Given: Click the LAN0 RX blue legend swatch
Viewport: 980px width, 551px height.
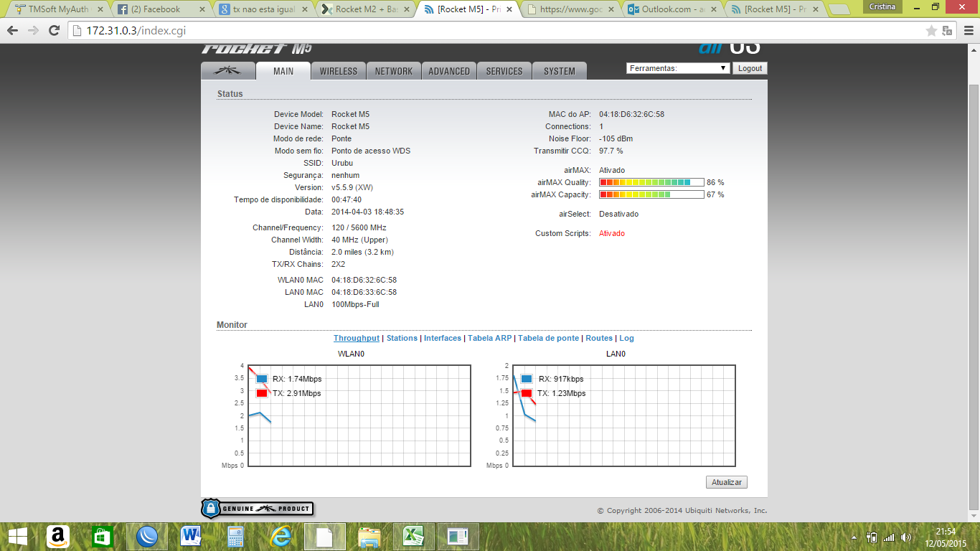Looking at the screenshot, I should (527, 379).
